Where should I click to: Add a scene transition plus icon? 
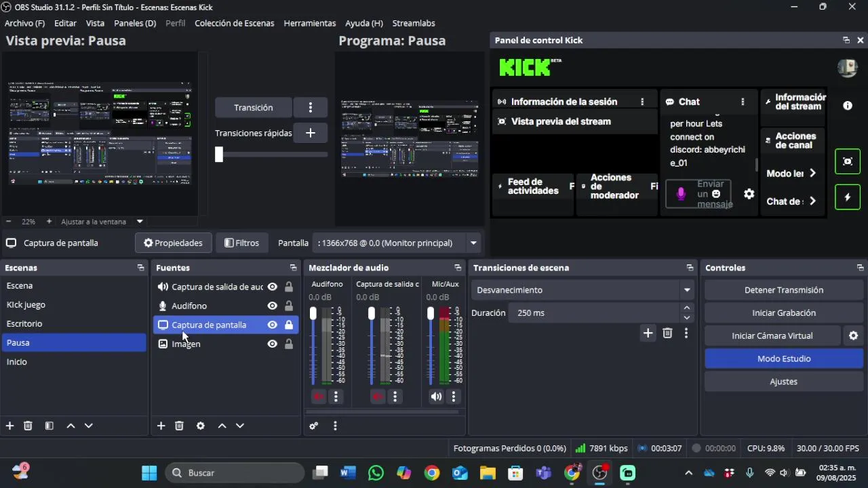pos(648,333)
